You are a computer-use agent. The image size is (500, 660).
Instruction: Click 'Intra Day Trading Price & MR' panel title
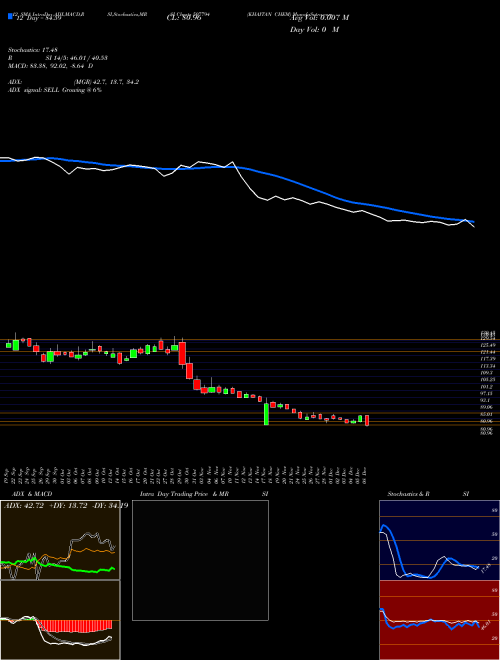pos(184,494)
